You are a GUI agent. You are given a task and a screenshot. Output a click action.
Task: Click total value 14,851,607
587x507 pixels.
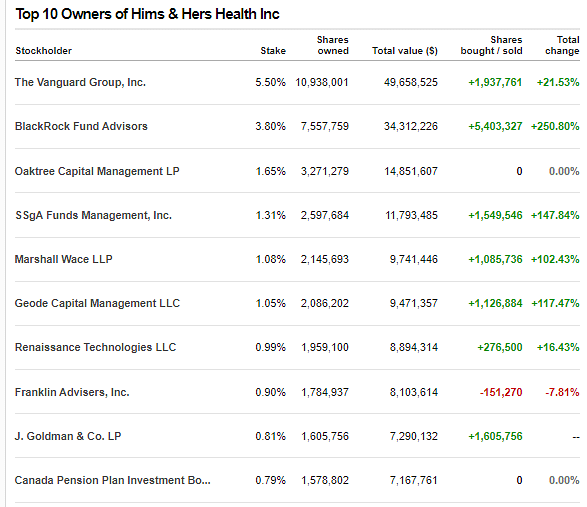tap(411, 171)
